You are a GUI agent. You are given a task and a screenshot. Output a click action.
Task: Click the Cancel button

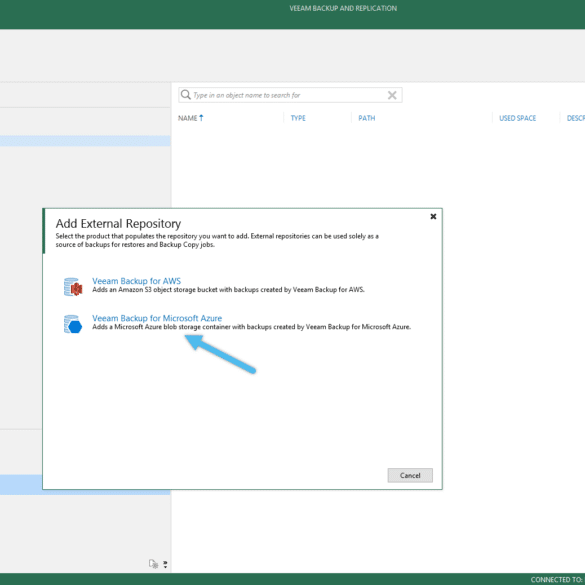pyautogui.click(x=410, y=475)
